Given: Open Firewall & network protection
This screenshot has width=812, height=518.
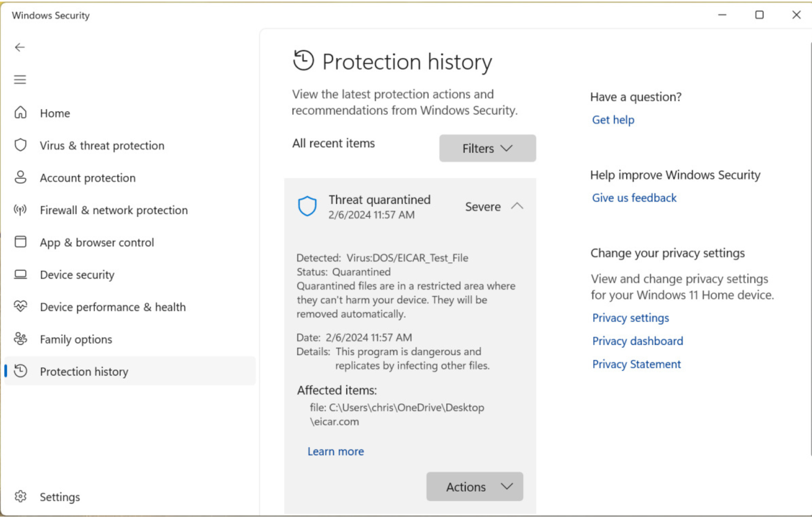Looking at the screenshot, I should [x=114, y=210].
